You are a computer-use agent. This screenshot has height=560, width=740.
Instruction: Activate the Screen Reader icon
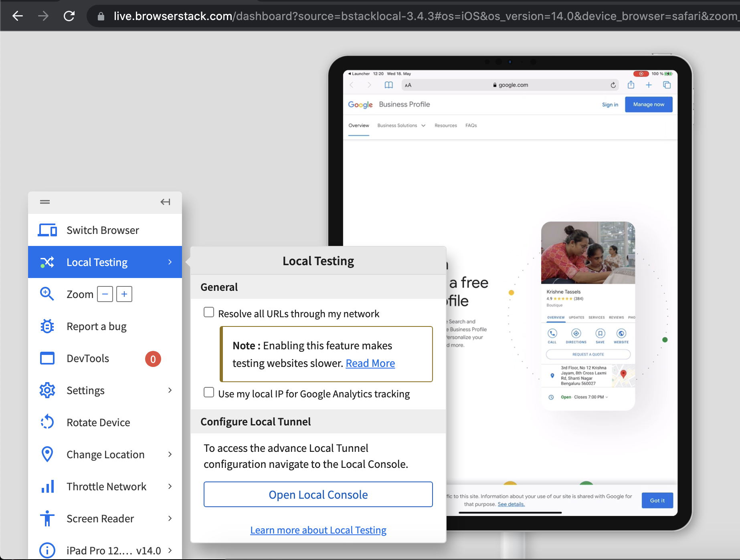[x=47, y=518]
